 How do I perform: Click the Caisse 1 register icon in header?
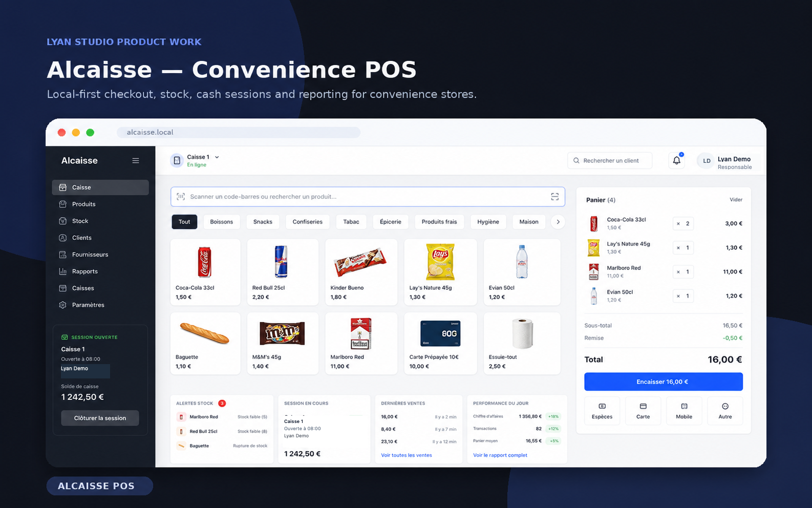[177, 161]
